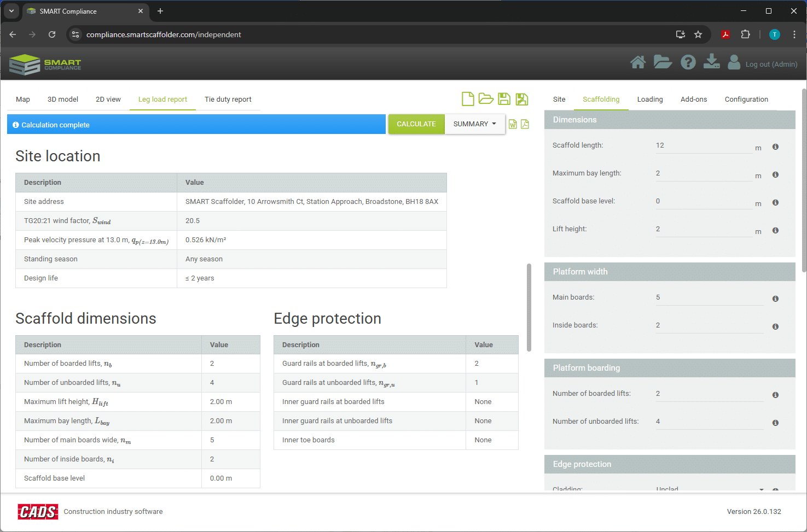Click the Log out (Admin) link
This screenshot has height=532, width=807.
click(x=771, y=65)
